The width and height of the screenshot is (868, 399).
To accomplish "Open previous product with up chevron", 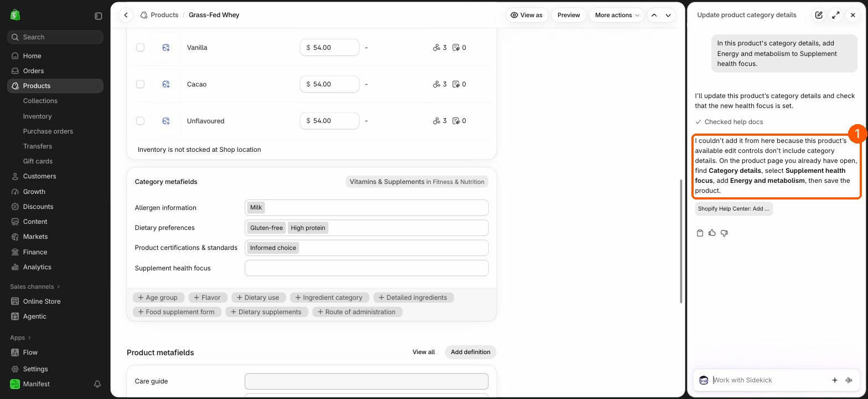I will pyautogui.click(x=654, y=15).
